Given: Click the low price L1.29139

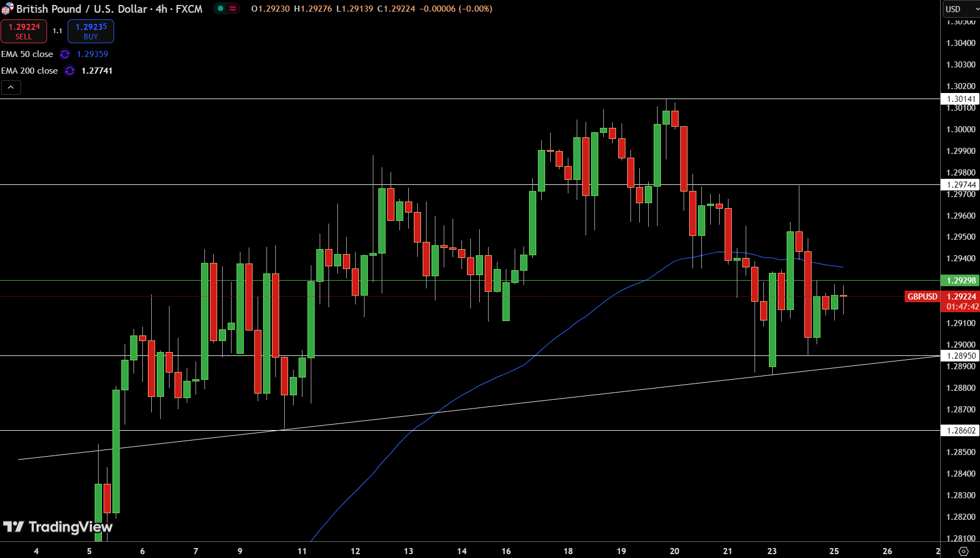Looking at the screenshot, I should 355,9.
